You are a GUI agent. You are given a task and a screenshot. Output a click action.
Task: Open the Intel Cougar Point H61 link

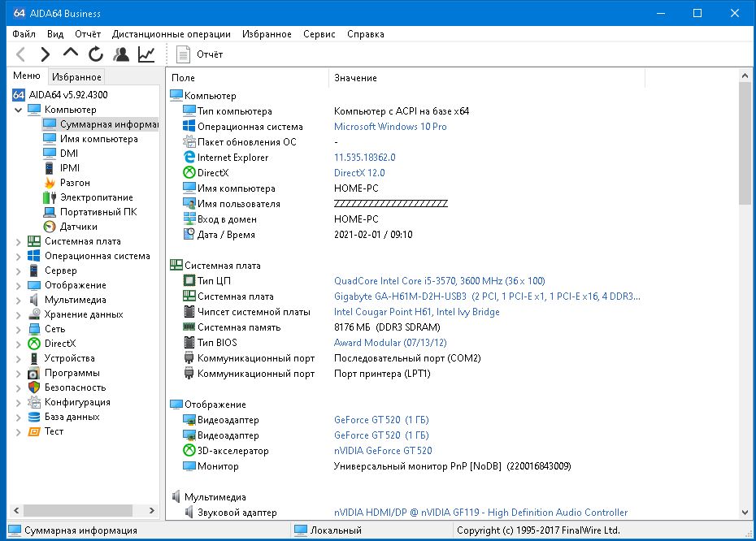coord(416,312)
